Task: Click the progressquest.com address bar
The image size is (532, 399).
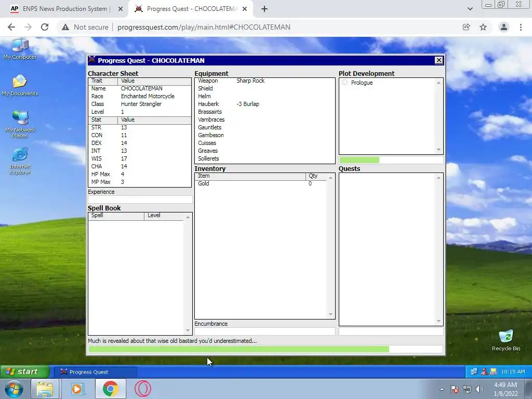Action: click(204, 27)
